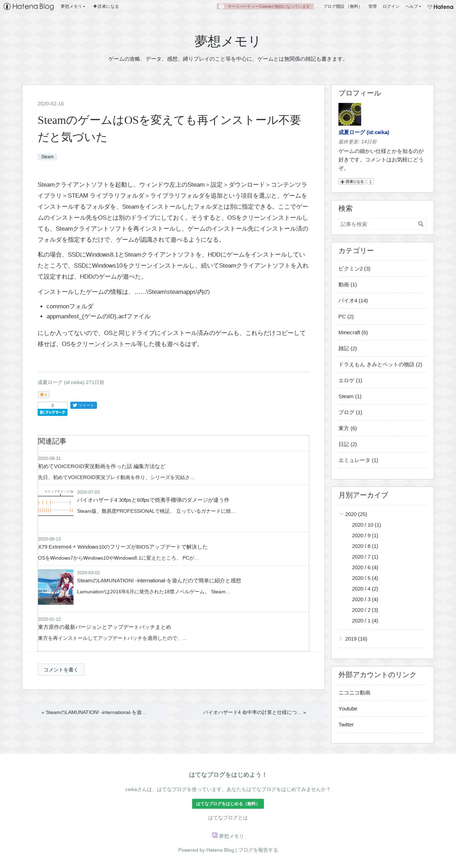Open related article 初めてVOICEROID実況動画を作った話

102,466
